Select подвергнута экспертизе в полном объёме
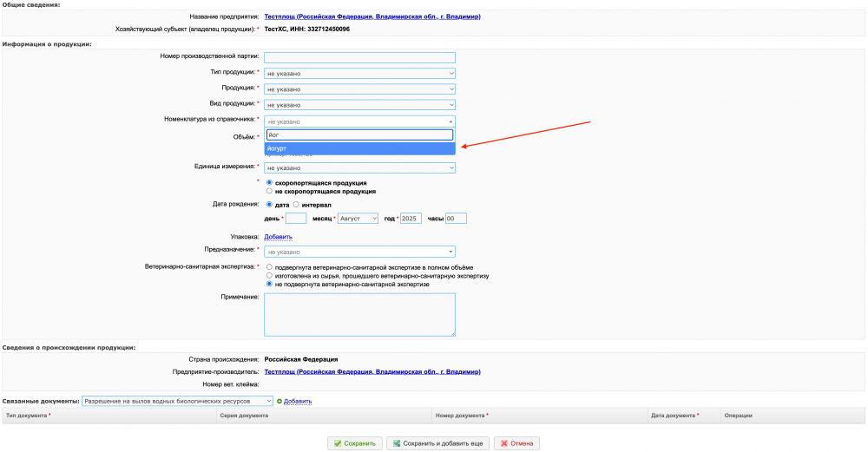 270,267
